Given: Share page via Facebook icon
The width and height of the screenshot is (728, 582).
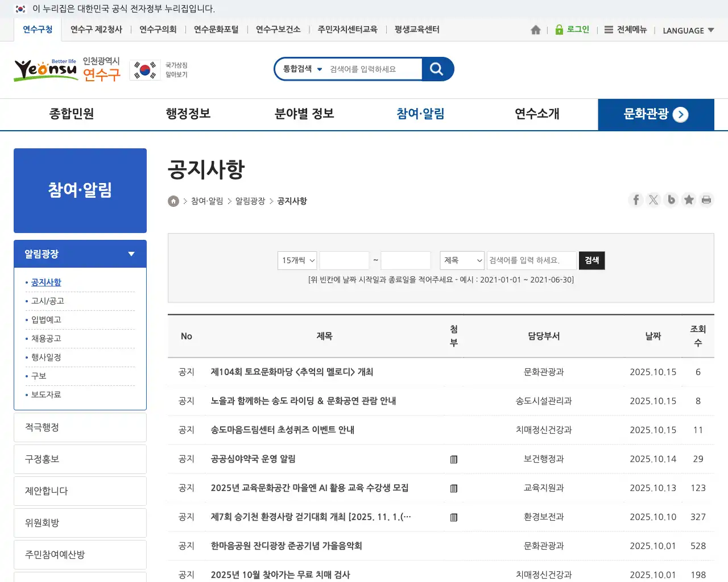Looking at the screenshot, I should (636, 200).
